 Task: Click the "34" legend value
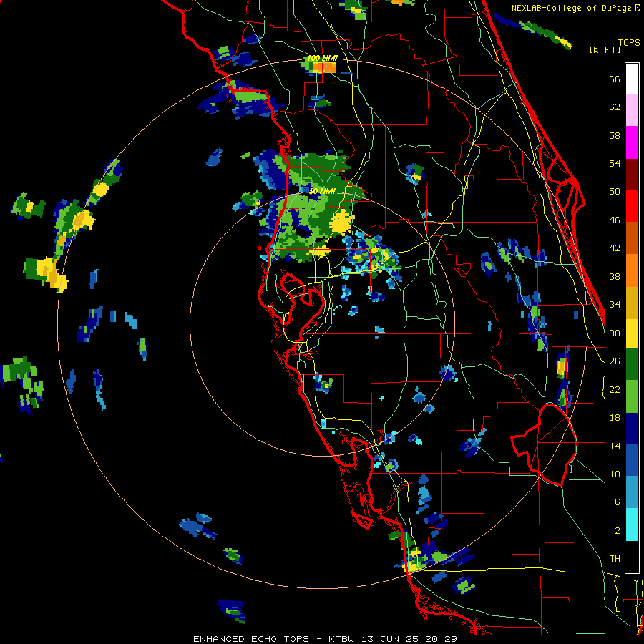(615, 305)
